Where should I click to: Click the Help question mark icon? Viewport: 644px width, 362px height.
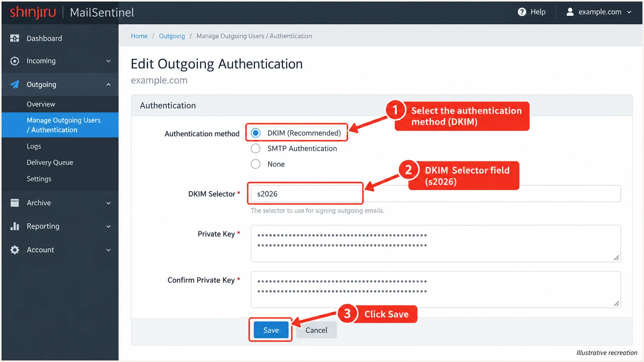pos(522,12)
